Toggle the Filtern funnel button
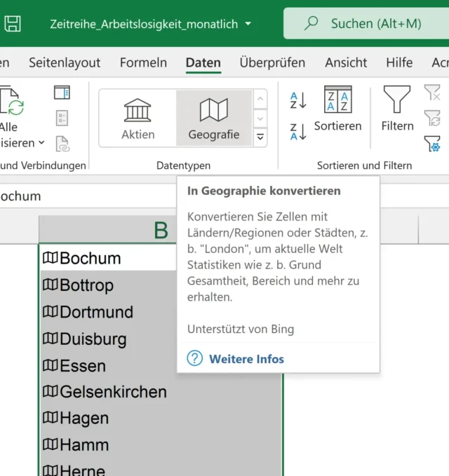Screen dimensions: 449x476 click(x=397, y=109)
